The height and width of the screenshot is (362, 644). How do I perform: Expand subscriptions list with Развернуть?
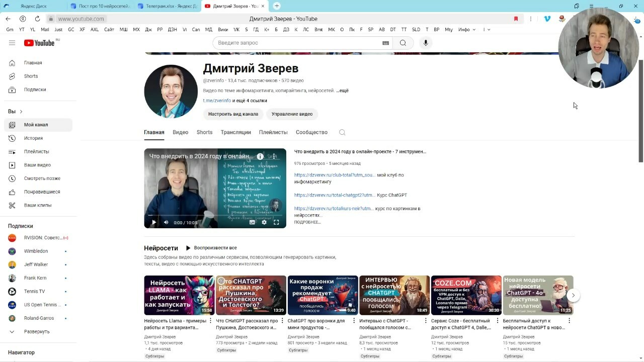point(38,331)
